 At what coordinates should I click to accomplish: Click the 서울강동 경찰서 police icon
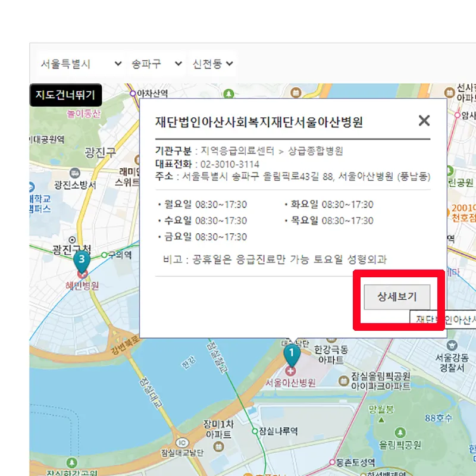click(452, 346)
